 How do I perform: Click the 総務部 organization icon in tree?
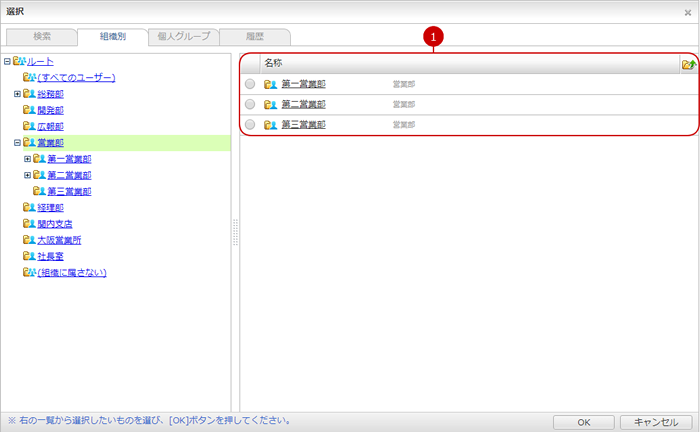pos(29,94)
